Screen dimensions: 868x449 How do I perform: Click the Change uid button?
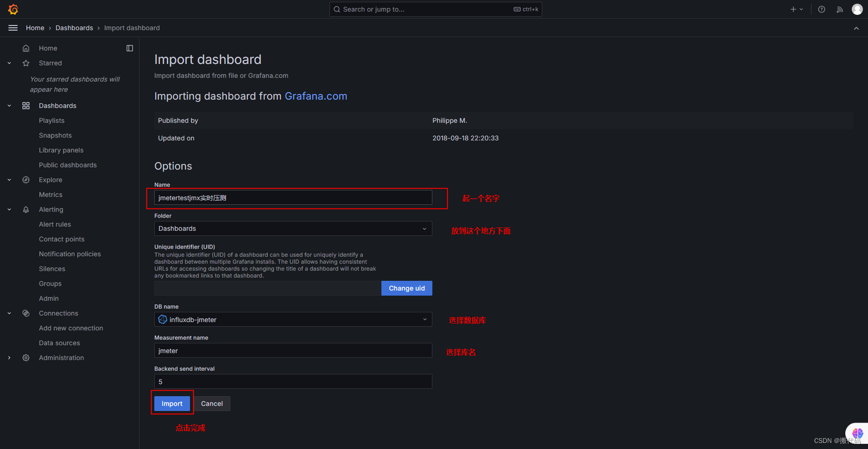click(x=406, y=288)
